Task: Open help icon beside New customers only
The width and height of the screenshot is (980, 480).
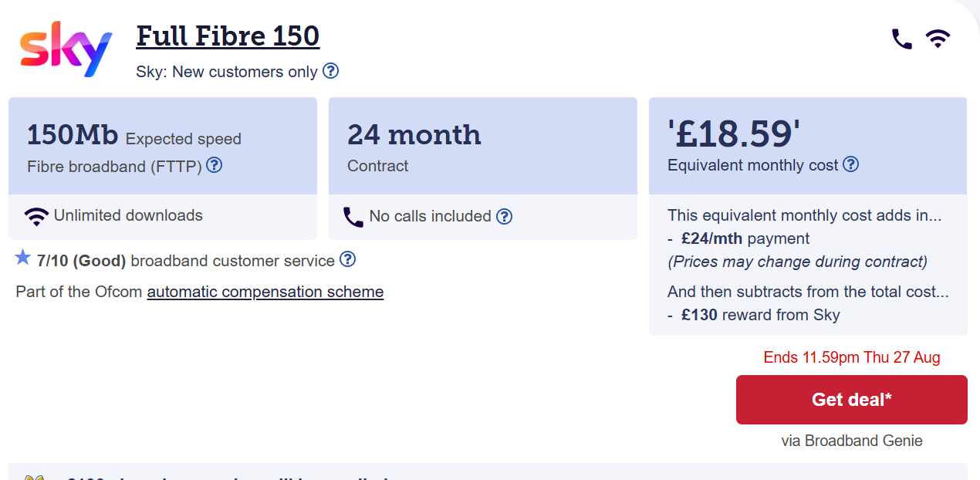Action: [331, 71]
